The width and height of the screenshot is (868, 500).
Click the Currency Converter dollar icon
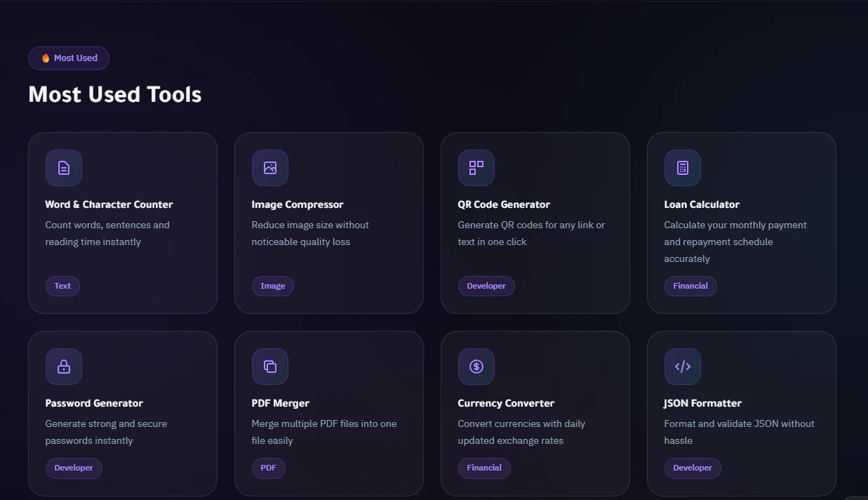tap(476, 367)
